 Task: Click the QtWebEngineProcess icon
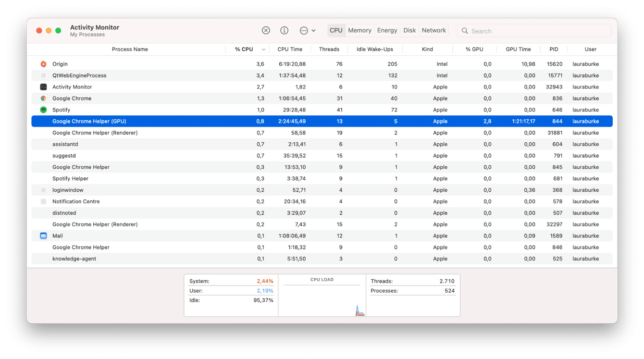coord(42,75)
